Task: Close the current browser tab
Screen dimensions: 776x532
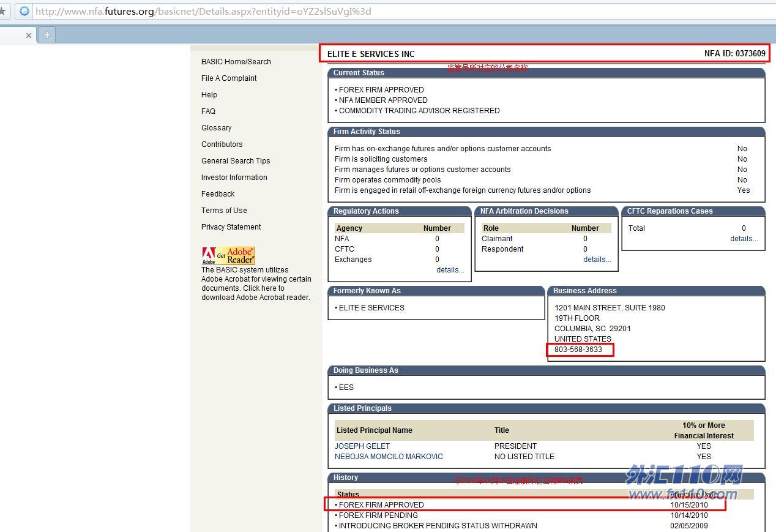Action: click(x=28, y=36)
